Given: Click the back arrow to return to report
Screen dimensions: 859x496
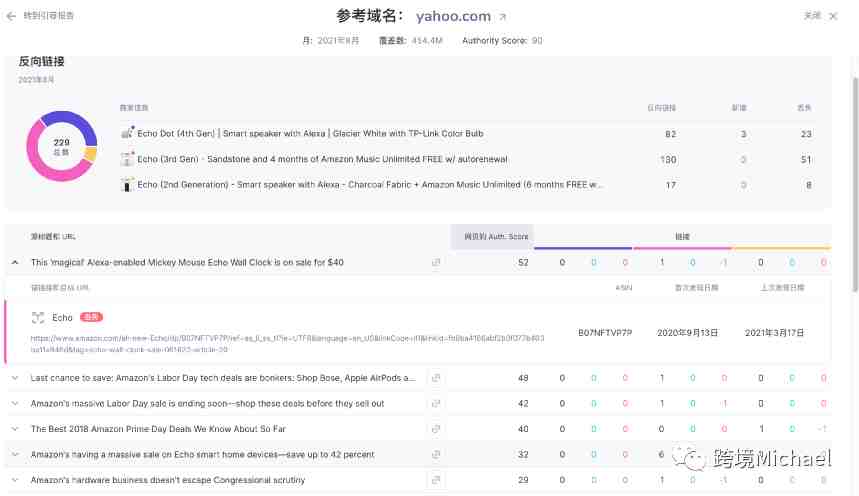Looking at the screenshot, I should (x=12, y=16).
